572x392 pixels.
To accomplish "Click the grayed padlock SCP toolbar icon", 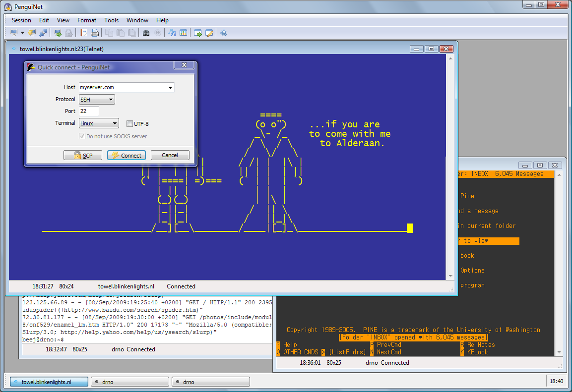I will pyautogui.click(x=68, y=33).
